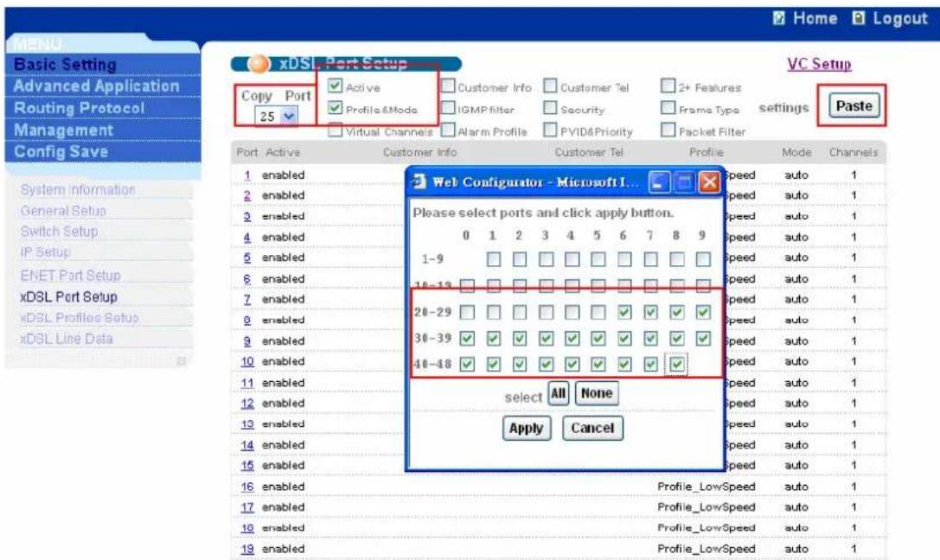940x560 pixels.
Task: Click 'enabled' status in port 12 row
Action: click(283, 403)
